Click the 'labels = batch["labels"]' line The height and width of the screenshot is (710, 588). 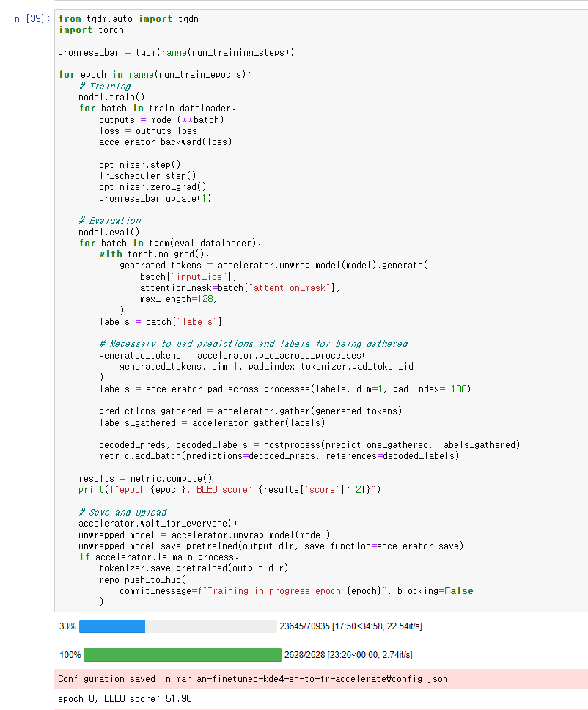(x=161, y=321)
